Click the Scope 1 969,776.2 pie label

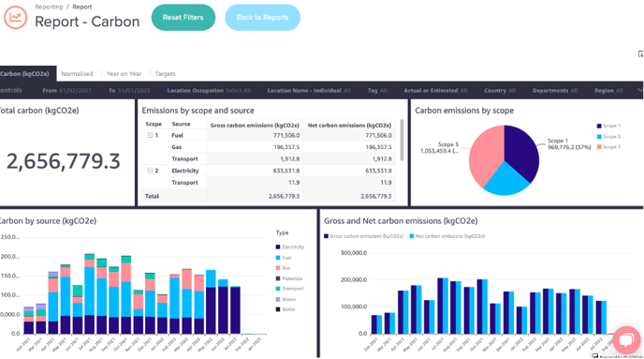point(569,144)
